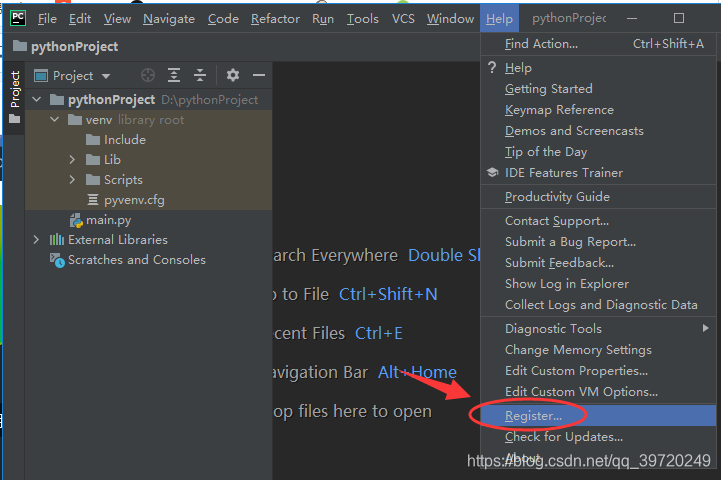Image resolution: width=721 pixels, height=480 pixels.
Task: Select Submit Feedback menu item
Action: (599, 263)
